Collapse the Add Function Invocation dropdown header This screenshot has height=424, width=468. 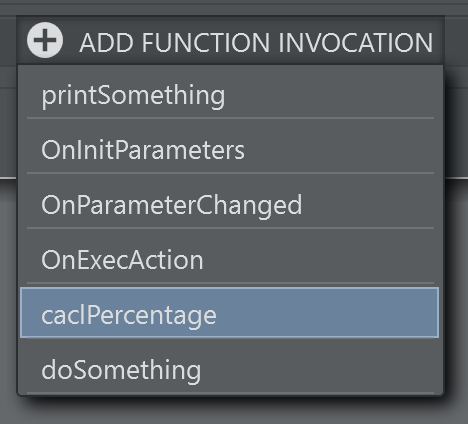tap(230, 41)
